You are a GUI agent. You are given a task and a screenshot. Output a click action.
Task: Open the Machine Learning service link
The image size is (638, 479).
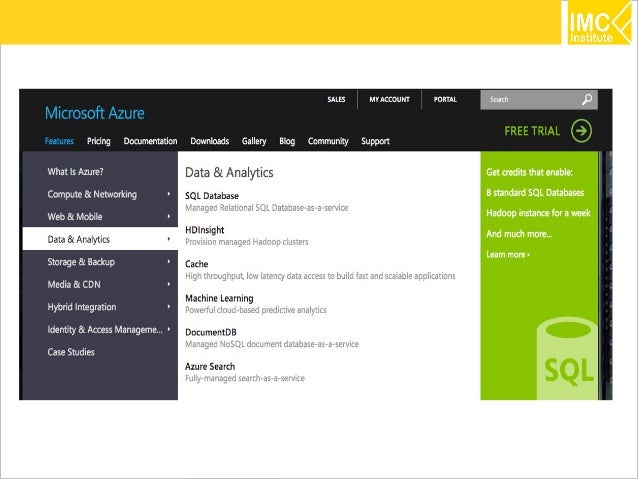[x=219, y=298]
